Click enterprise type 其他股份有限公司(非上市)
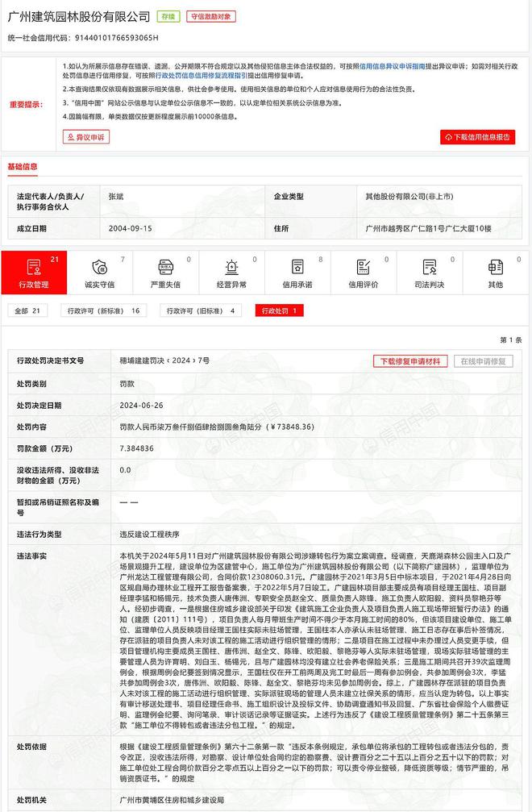Screen dimensions: 532x812 (x=409, y=197)
